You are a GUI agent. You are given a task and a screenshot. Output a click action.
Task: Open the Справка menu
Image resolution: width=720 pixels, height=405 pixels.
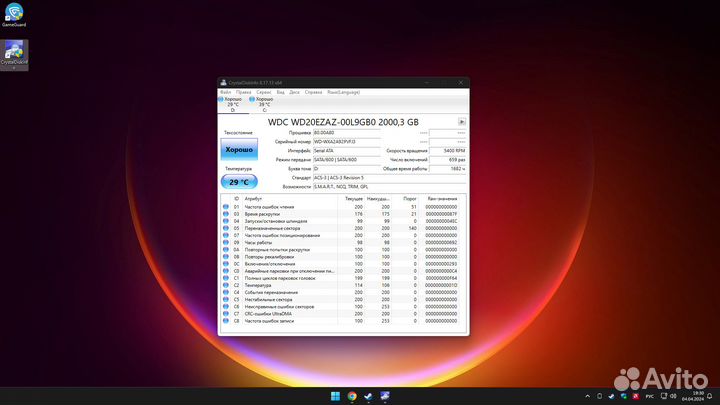tap(313, 92)
